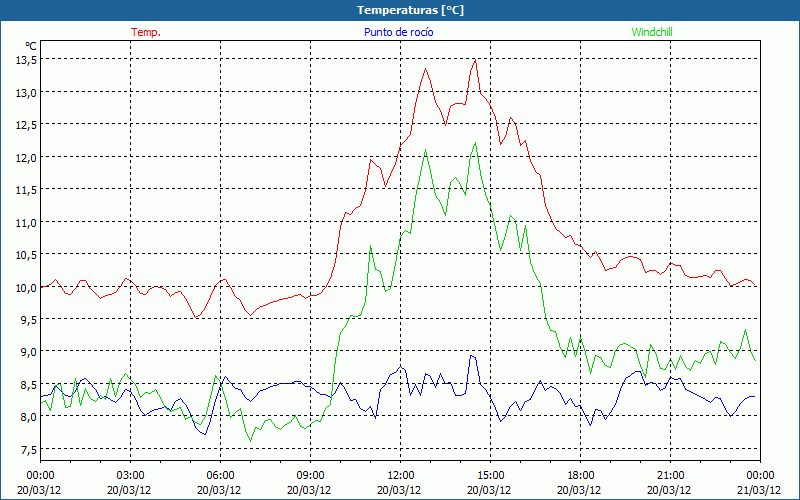Select the green Windchill legend label
The width and height of the screenshot is (800, 500).
point(652,32)
